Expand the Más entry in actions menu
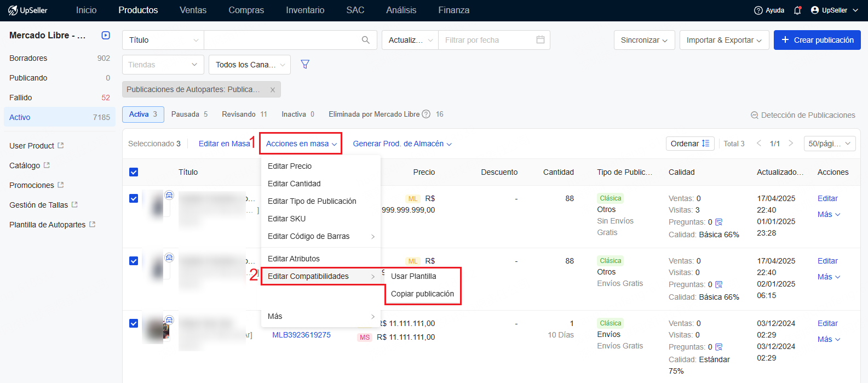 coord(321,316)
